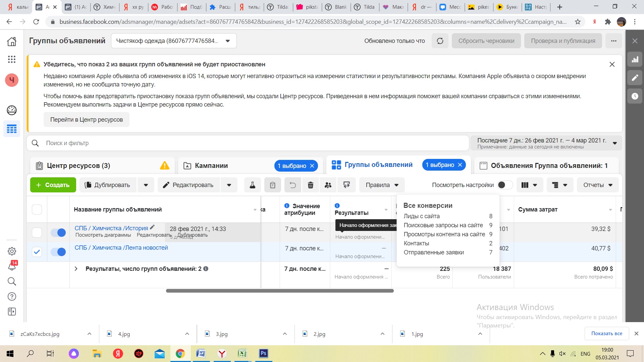Expand the Результаты, число групп объявлений row
Screen dimensions: 644x362
pos(76,269)
